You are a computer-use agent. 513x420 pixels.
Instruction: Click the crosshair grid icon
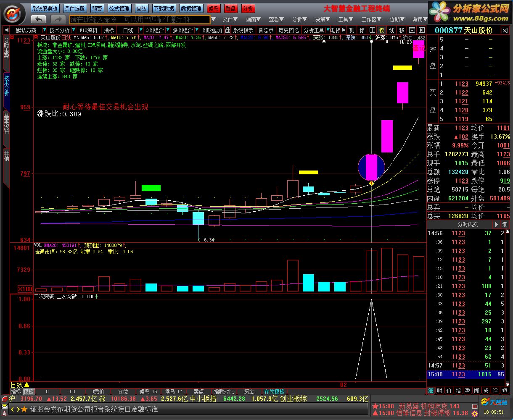[x=372, y=30]
